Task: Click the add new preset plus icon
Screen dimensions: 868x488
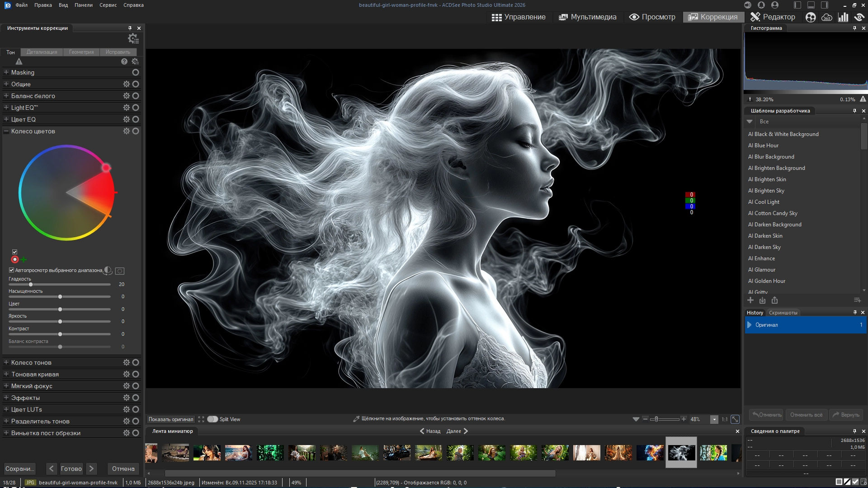Action: click(750, 300)
